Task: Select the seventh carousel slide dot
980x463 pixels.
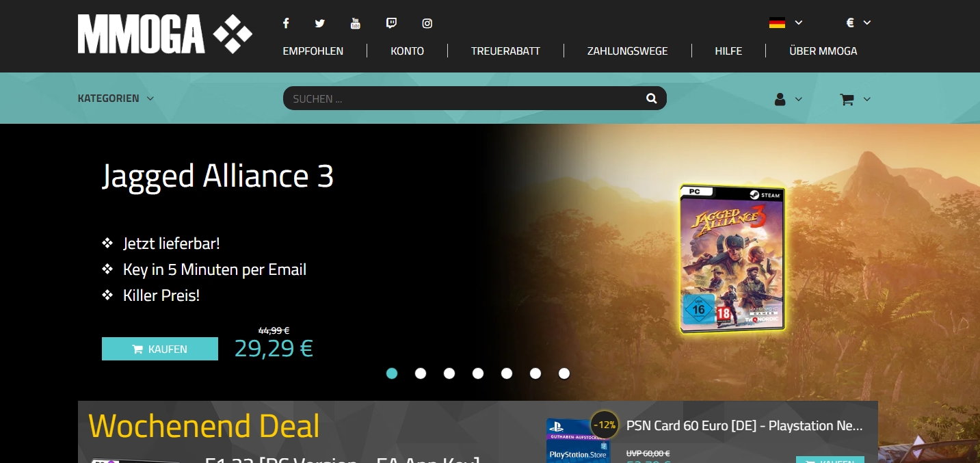Action: [564, 373]
